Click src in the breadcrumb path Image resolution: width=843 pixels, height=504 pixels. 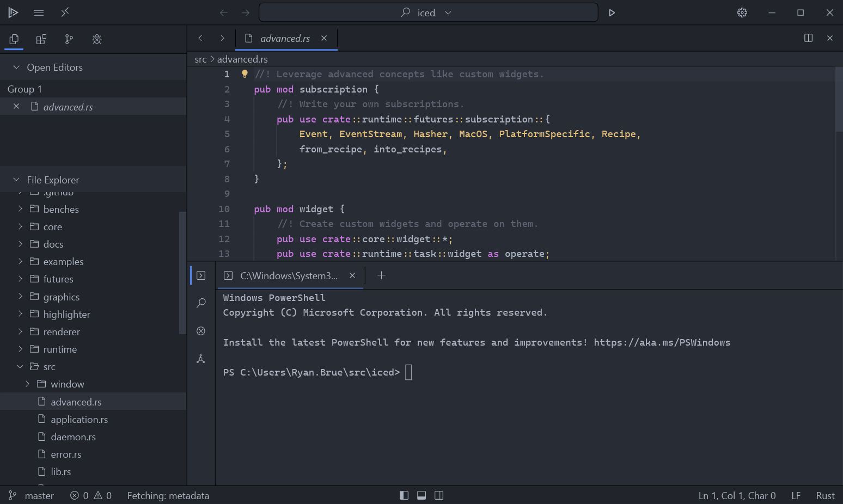click(200, 59)
